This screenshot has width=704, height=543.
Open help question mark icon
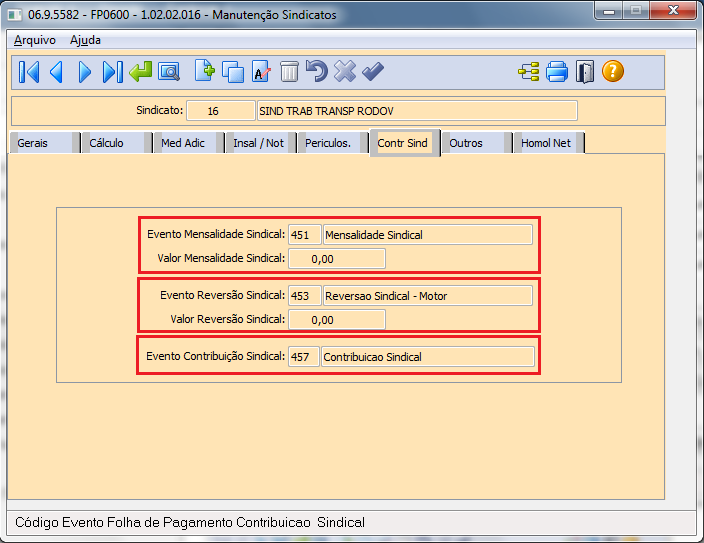[613, 71]
